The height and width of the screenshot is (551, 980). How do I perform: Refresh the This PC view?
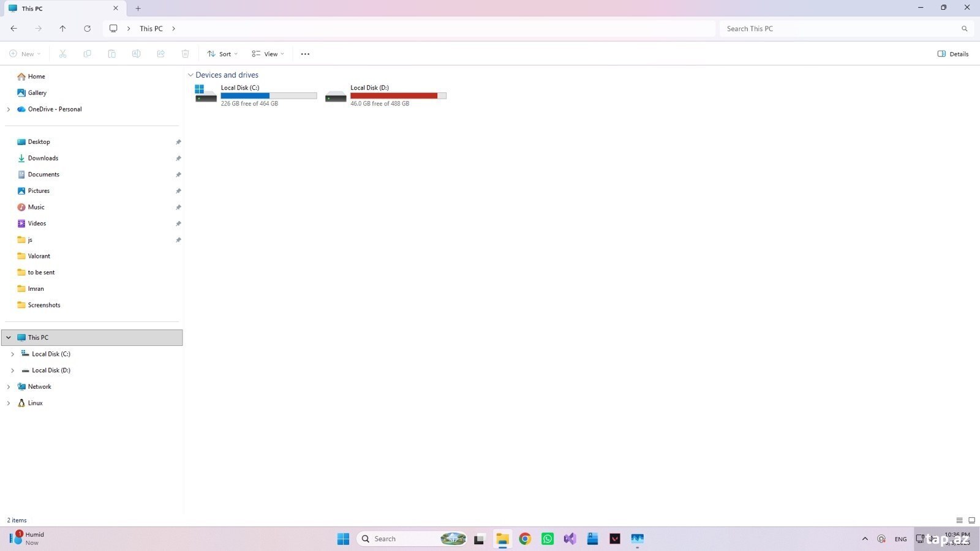tap(87, 28)
